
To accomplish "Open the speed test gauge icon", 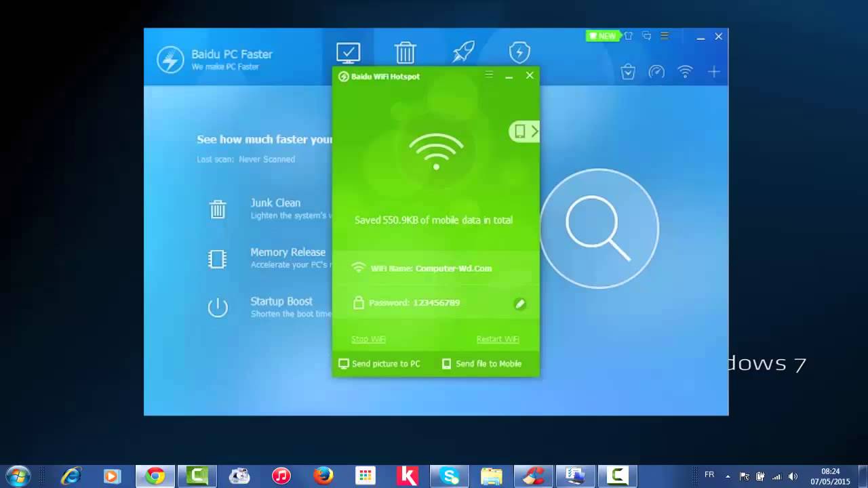I will click(656, 72).
